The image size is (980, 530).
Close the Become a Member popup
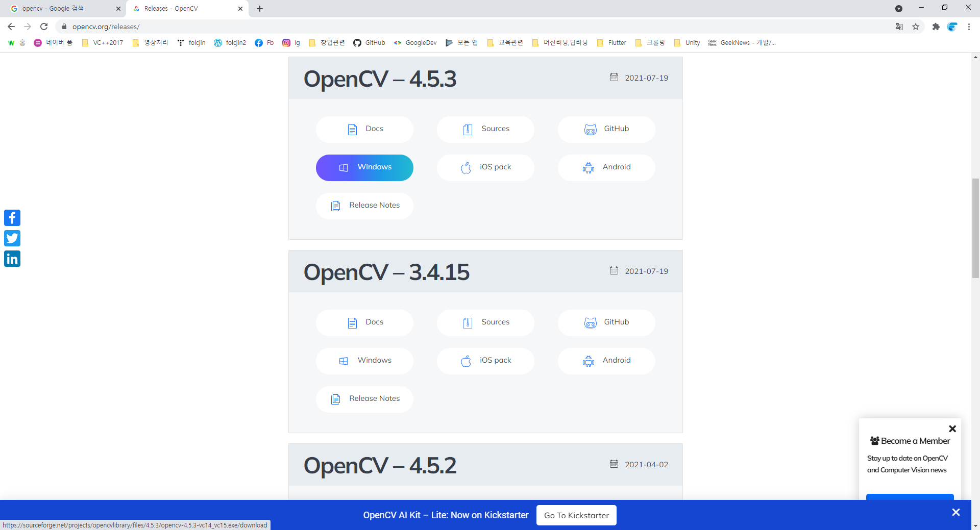point(952,428)
